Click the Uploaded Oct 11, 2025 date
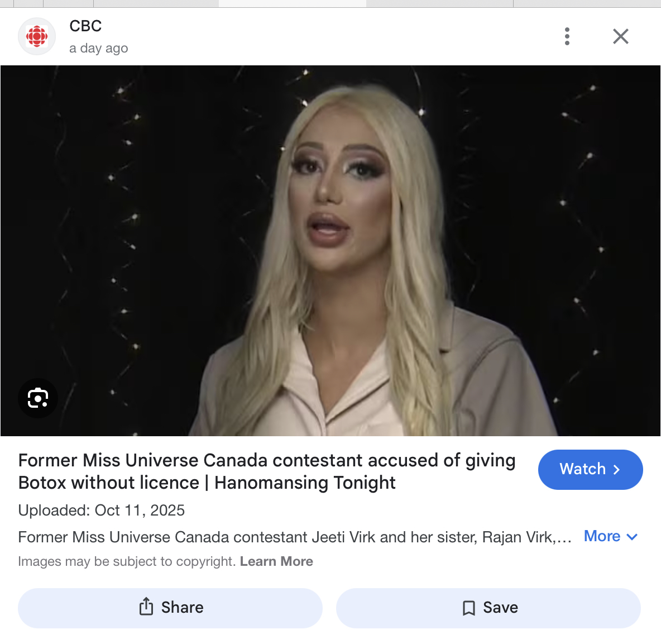This screenshot has width=661, height=644. (101, 511)
